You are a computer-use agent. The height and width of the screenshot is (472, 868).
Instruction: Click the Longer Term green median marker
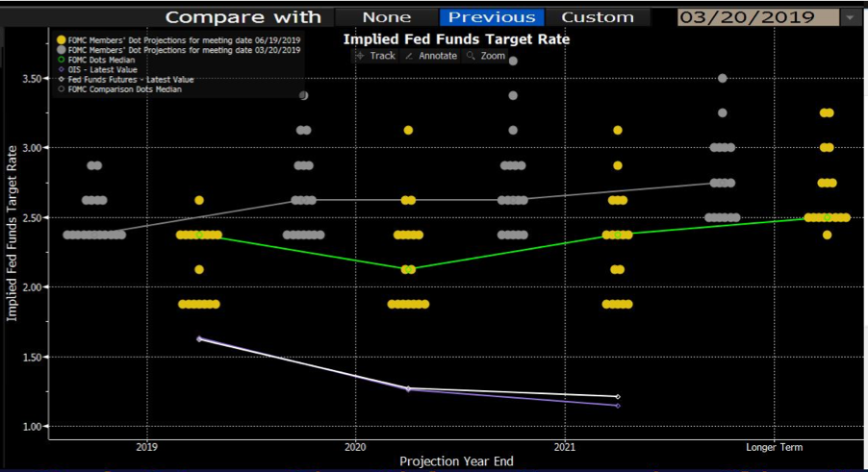tap(827, 218)
